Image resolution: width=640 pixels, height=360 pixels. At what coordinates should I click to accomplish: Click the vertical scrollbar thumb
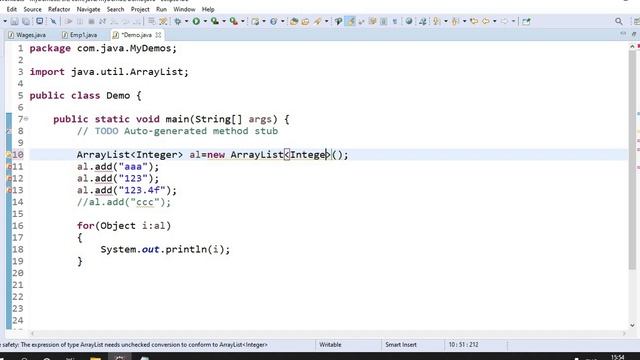coord(632,159)
